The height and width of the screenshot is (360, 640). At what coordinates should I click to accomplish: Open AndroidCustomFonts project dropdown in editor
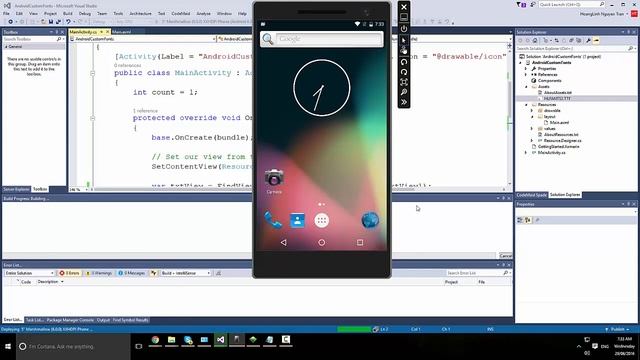point(142,39)
